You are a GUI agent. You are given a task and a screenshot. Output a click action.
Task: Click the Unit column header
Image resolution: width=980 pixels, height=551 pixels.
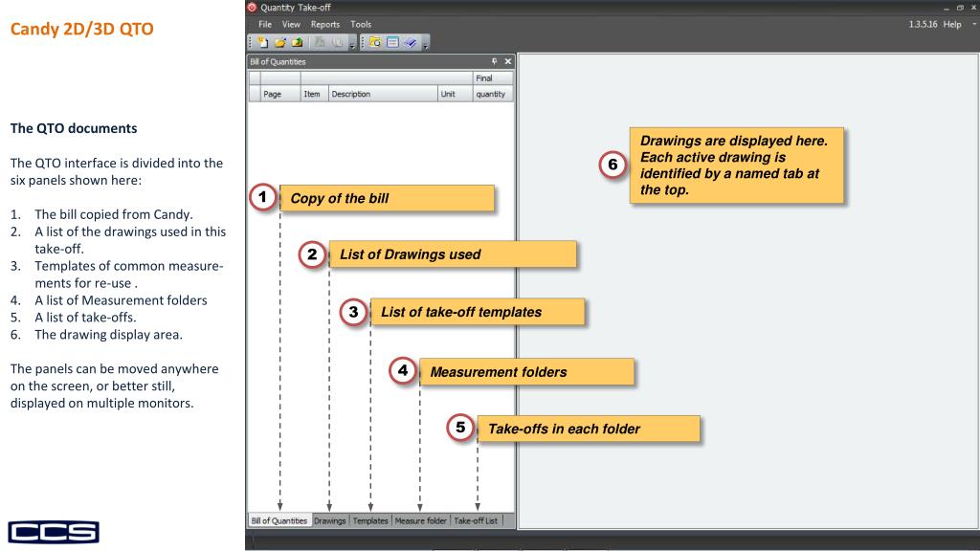[x=455, y=94]
